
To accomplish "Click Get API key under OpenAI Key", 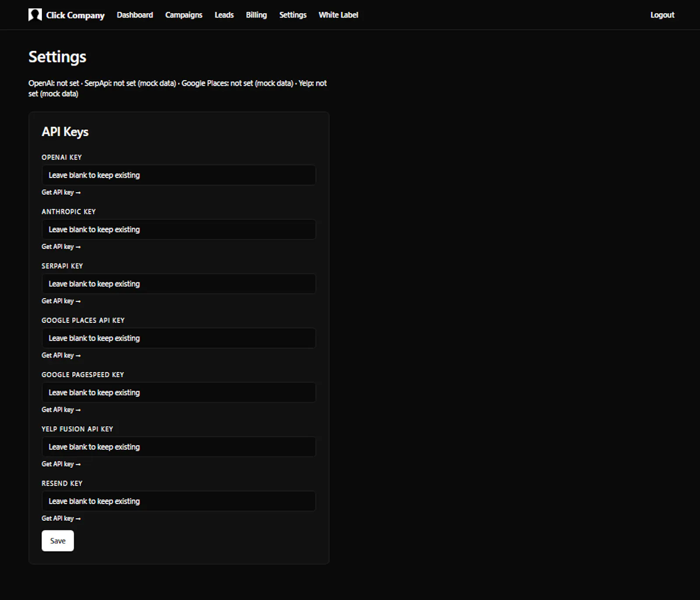I will pyautogui.click(x=61, y=192).
